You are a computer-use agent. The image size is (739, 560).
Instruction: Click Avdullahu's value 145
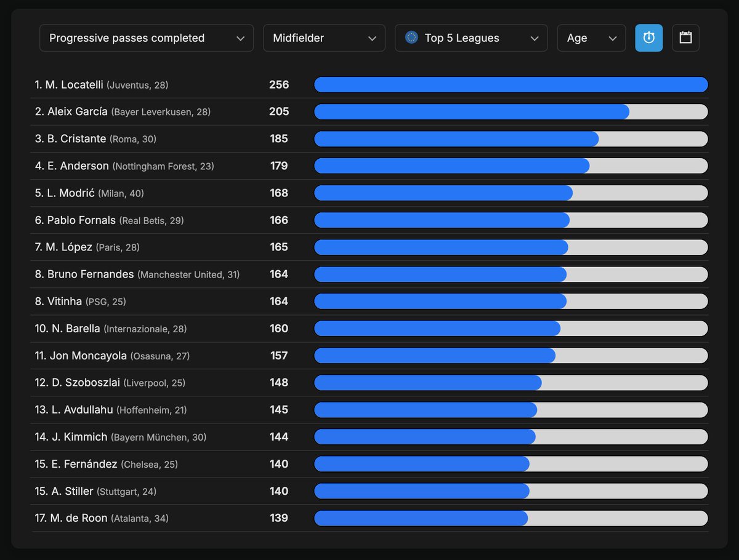pyautogui.click(x=279, y=410)
